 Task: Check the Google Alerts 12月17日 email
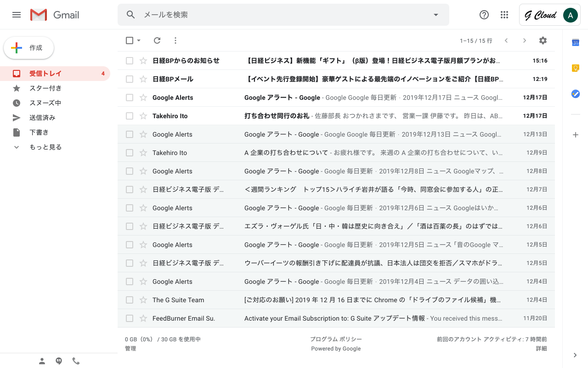(x=130, y=98)
